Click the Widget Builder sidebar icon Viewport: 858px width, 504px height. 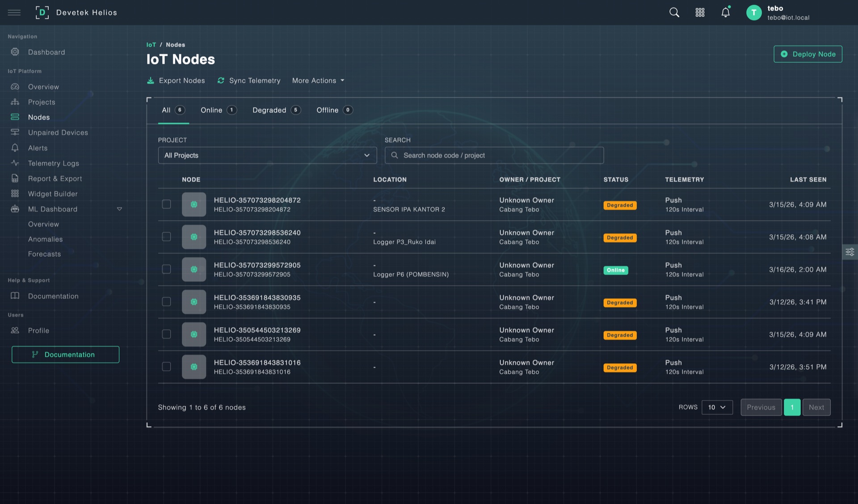[15, 193]
